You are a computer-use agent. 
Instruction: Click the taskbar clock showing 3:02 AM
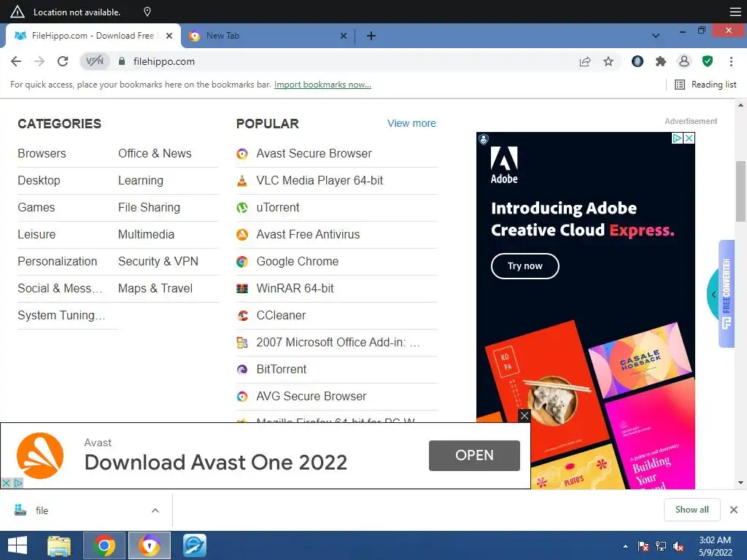715,546
